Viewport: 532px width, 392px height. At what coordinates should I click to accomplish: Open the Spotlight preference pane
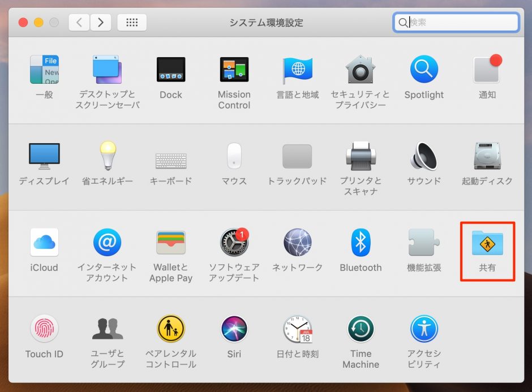[x=424, y=70]
